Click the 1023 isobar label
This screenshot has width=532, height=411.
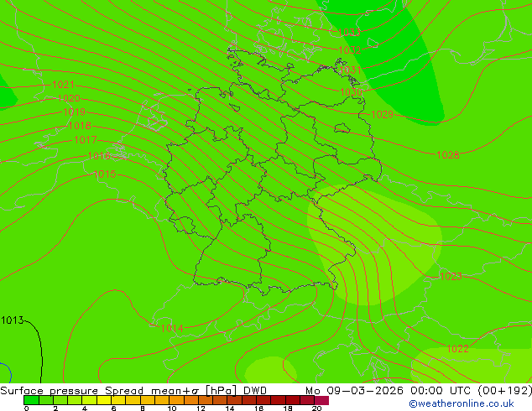[451, 276]
